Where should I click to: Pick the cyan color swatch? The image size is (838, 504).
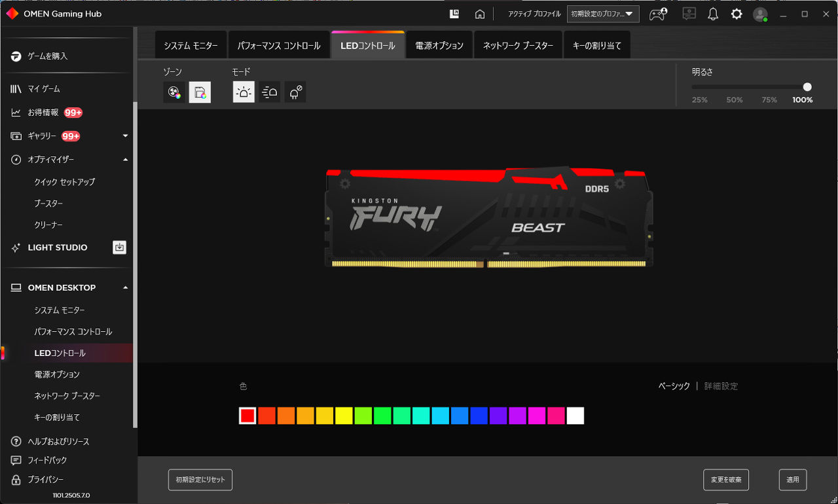[440, 416]
